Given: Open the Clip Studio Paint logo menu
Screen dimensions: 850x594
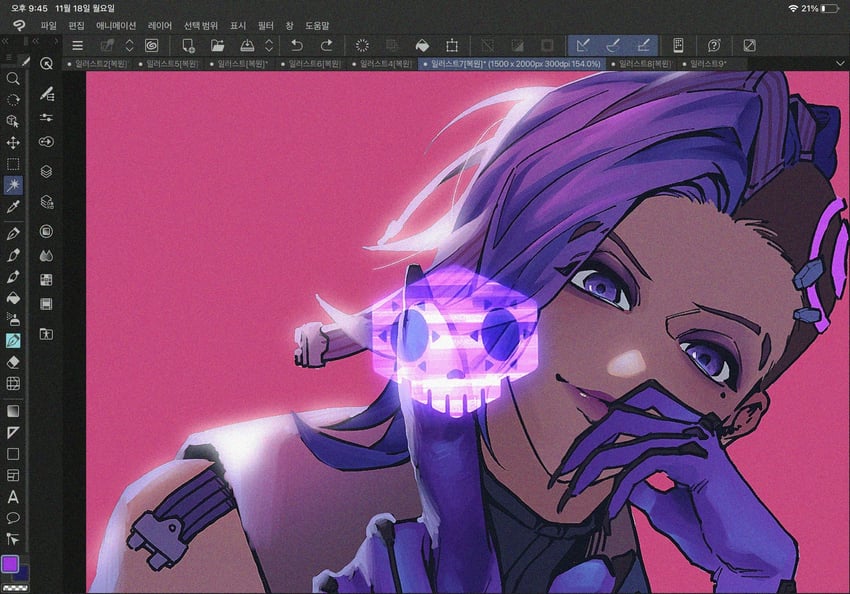Looking at the screenshot, I should coord(19,25).
